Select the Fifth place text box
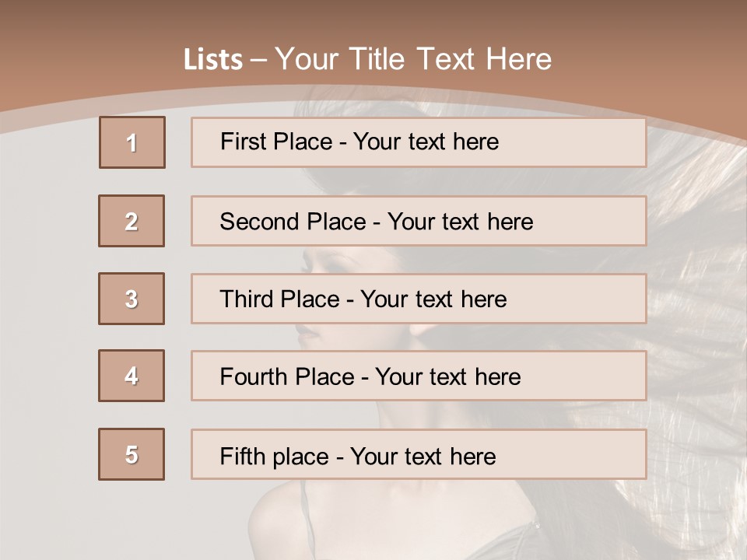Screen dimensions: 747x560 (x=419, y=454)
